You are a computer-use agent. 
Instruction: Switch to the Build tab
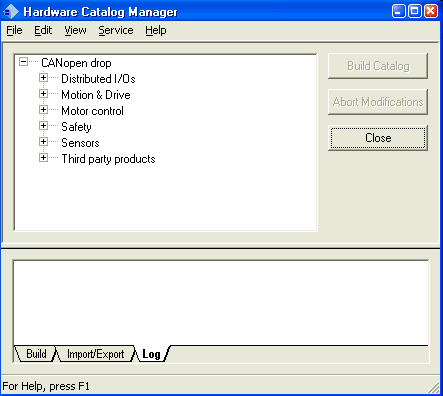tap(36, 354)
